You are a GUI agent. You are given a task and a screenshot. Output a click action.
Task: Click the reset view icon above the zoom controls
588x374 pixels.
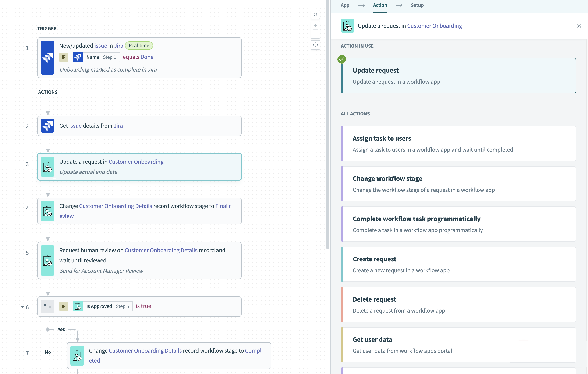point(315,14)
